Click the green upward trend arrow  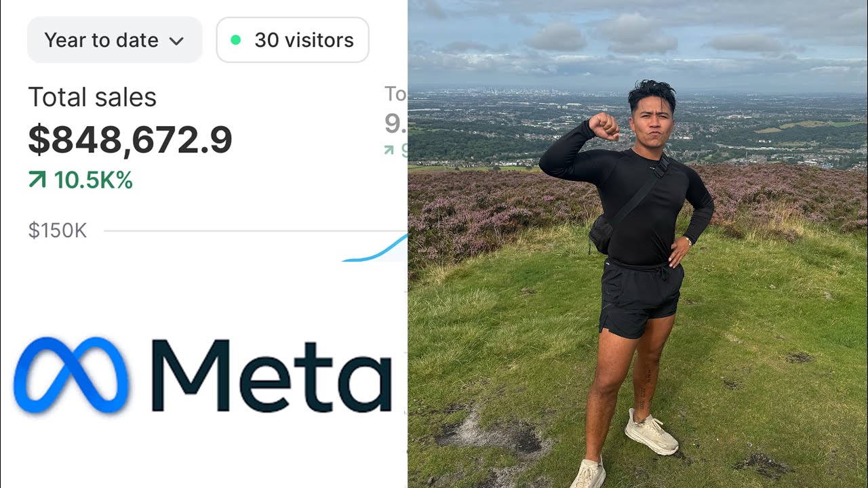coord(37,180)
